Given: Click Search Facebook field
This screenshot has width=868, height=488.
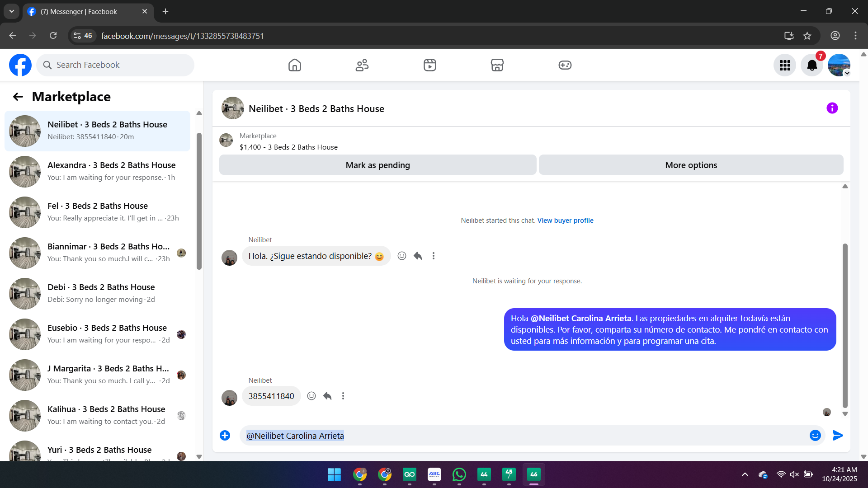Looking at the screenshot, I should click(115, 65).
